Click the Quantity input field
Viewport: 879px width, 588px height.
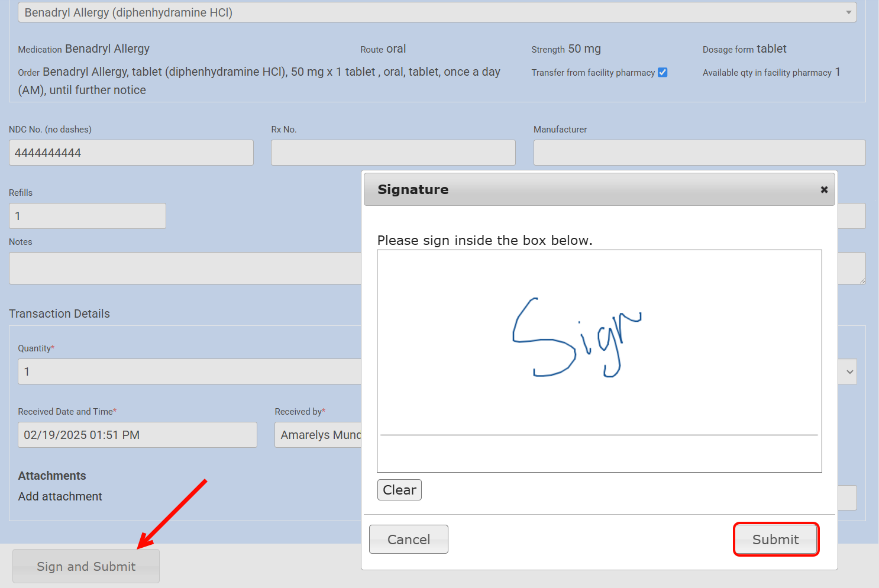coord(189,371)
